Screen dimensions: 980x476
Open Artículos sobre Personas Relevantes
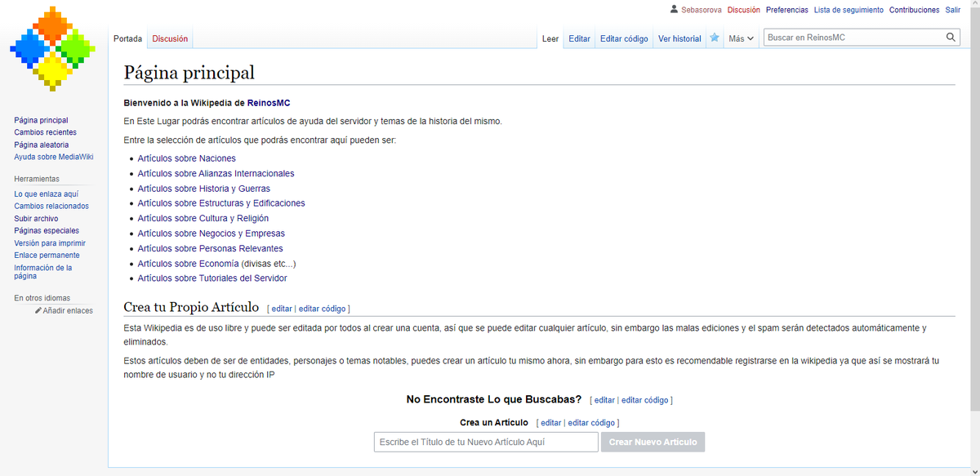pyautogui.click(x=210, y=248)
